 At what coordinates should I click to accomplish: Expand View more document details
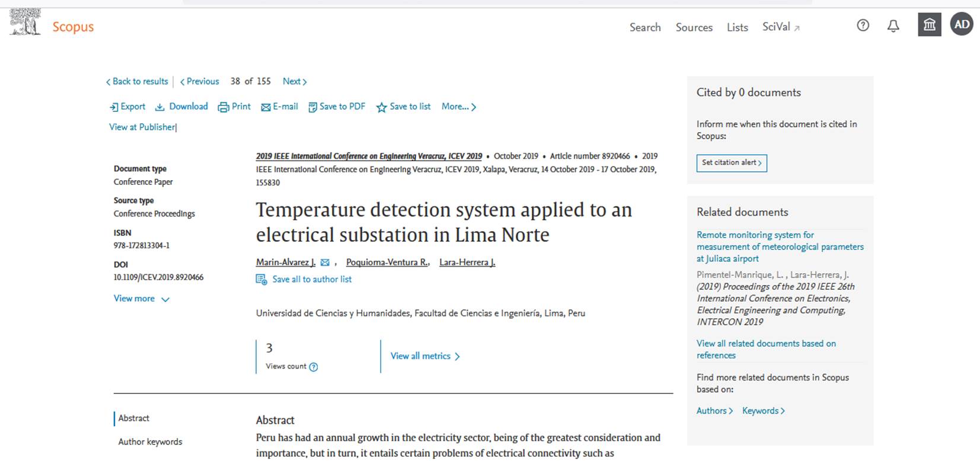pyautogui.click(x=142, y=299)
